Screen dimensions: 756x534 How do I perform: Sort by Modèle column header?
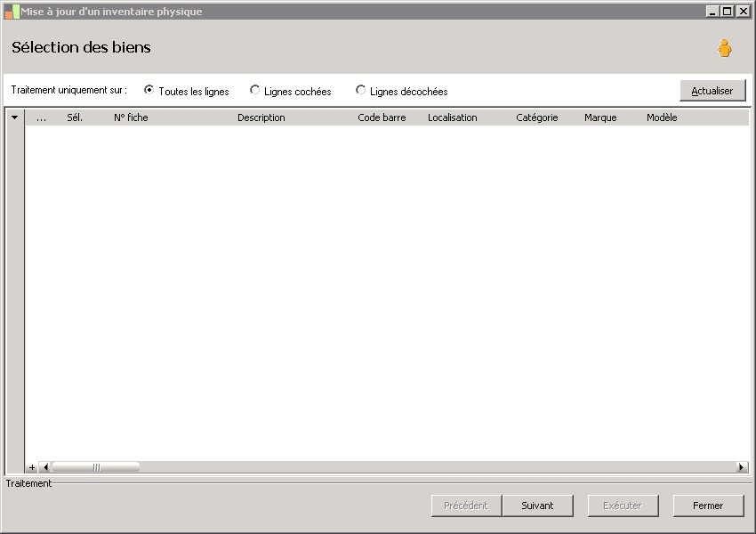pyautogui.click(x=662, y=117)
